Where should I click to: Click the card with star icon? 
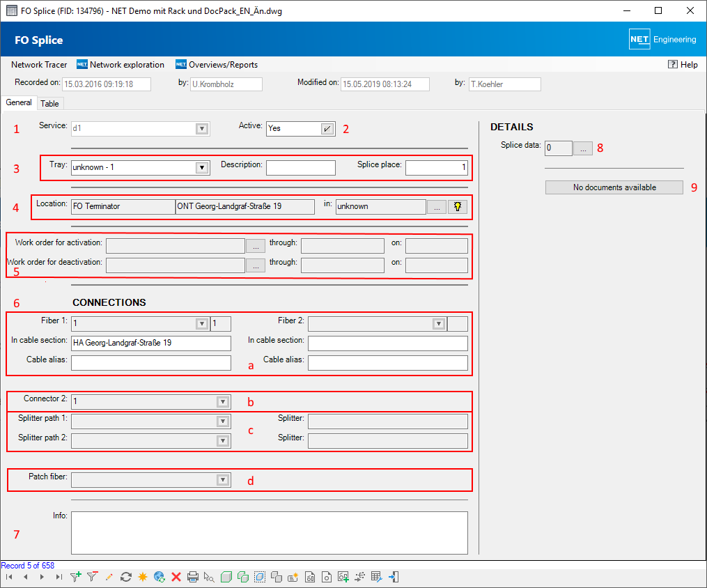[293, 577]
